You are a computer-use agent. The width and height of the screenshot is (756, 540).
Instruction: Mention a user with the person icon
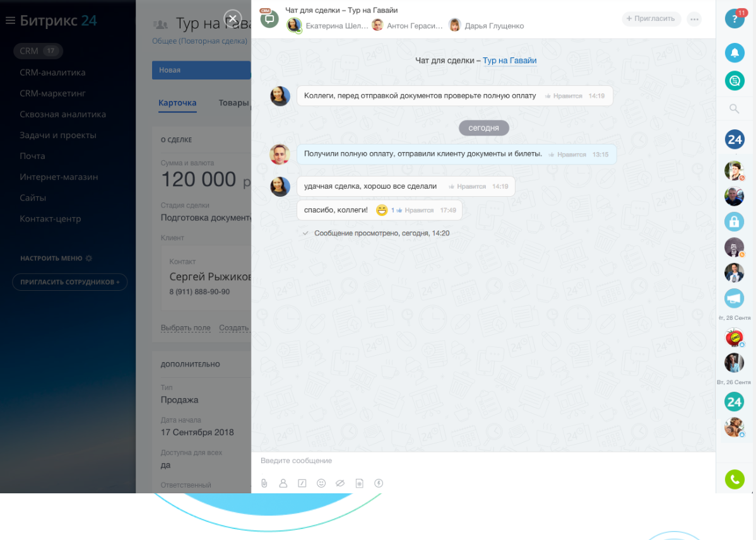[x=283, y=483]
